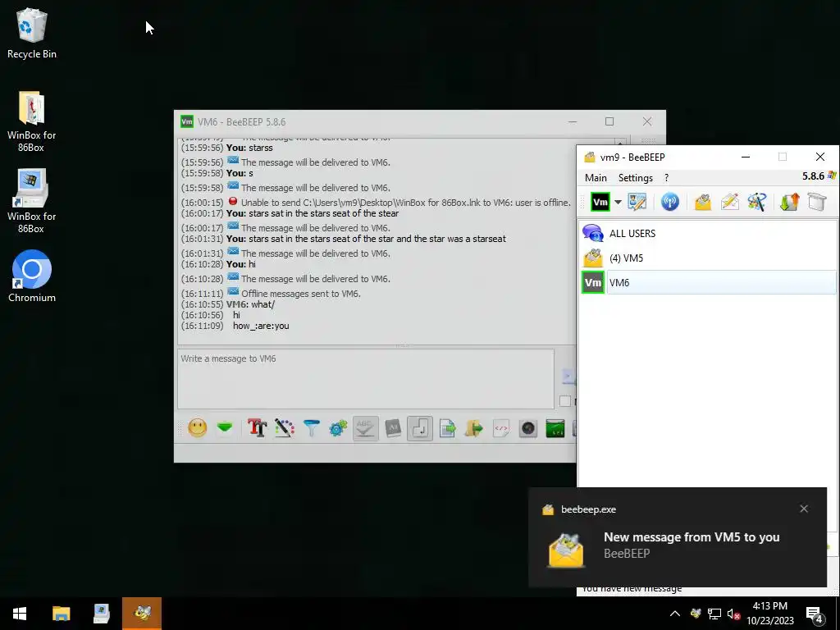Click the 'how_;are:you' chat message
This screenshot has width=840, height=630.
point(261,326)
